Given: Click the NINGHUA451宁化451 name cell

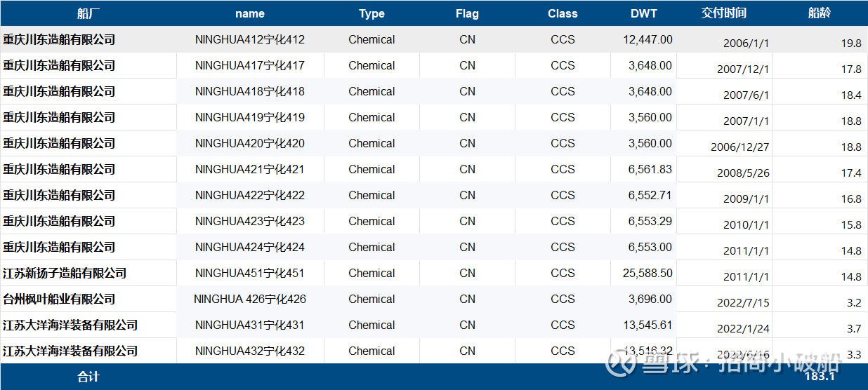Looking at the screenshot, I should [250, 274].
